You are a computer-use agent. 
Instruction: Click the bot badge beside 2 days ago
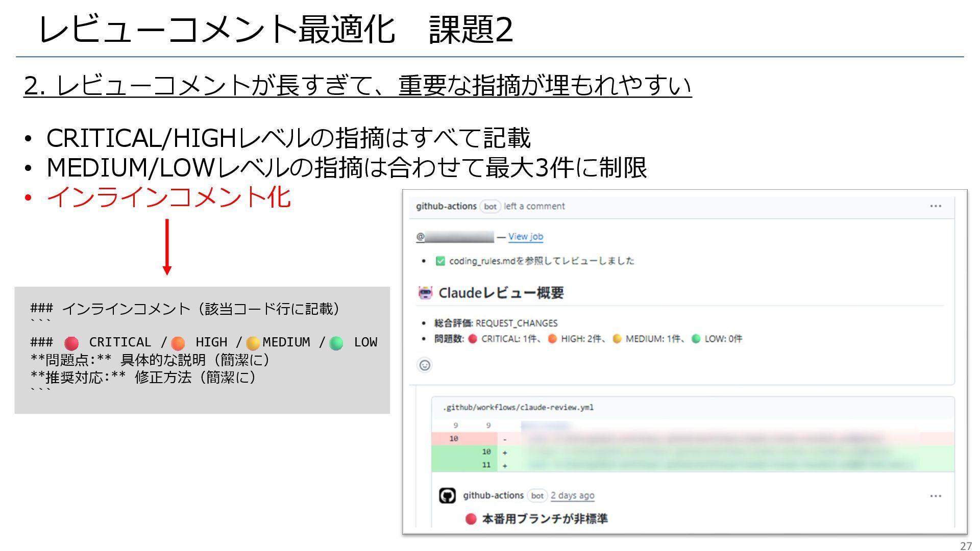point(537,495)
